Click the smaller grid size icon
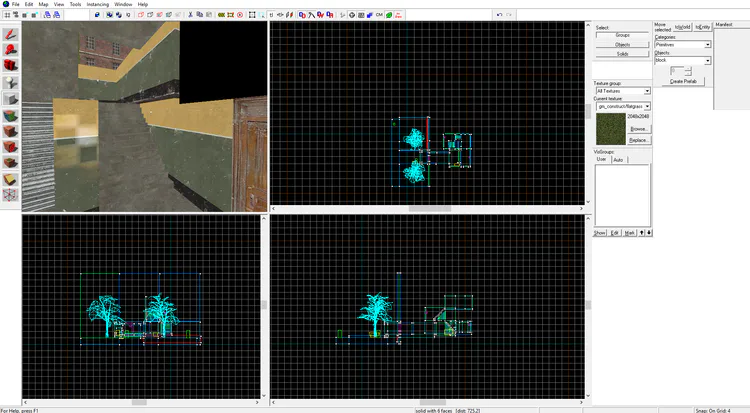750x413 pixels. click(25, 15)
